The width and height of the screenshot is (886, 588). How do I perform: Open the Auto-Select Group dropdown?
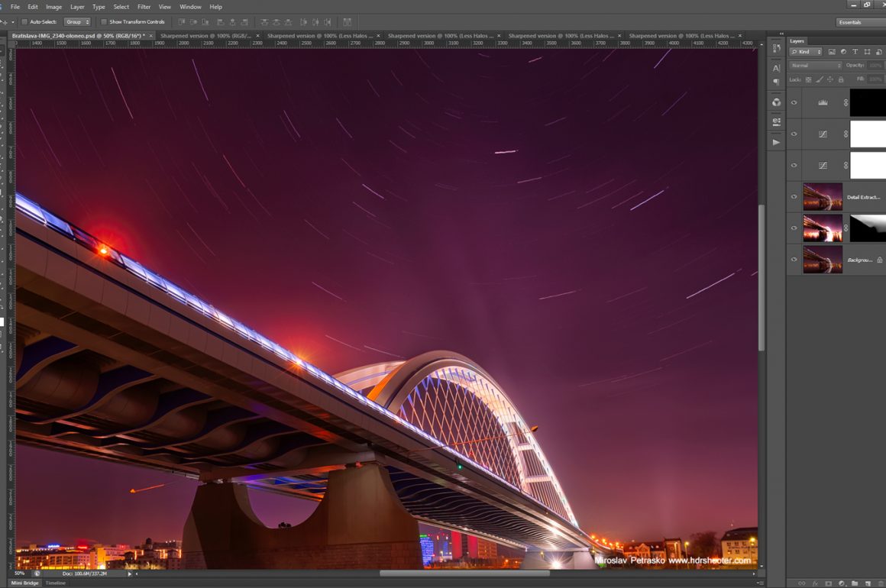pos(77,22)
